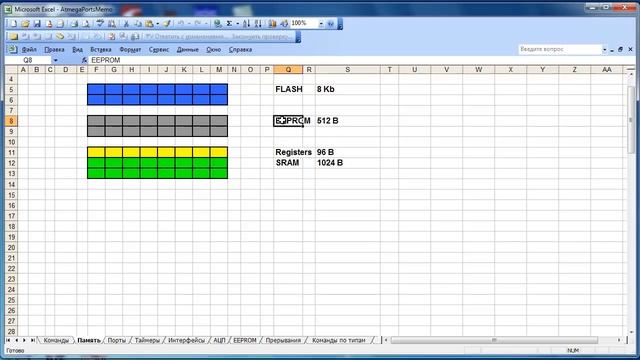The image size is (640, 360).
Task: Open the Окно menu
Action: (x=213, y=49)
